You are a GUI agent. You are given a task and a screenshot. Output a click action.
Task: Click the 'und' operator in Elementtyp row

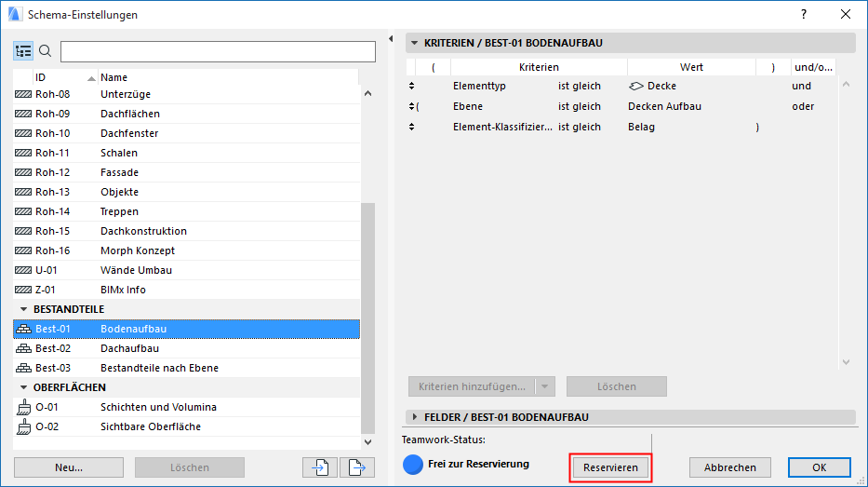pyautogui.click(x=801, y=86)
